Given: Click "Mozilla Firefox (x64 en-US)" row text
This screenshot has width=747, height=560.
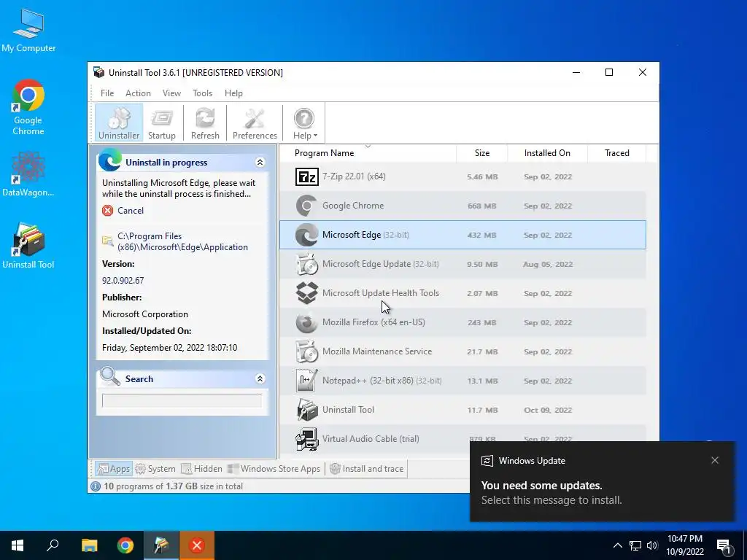Looking at the screenshot, I should tap(373, 322).
